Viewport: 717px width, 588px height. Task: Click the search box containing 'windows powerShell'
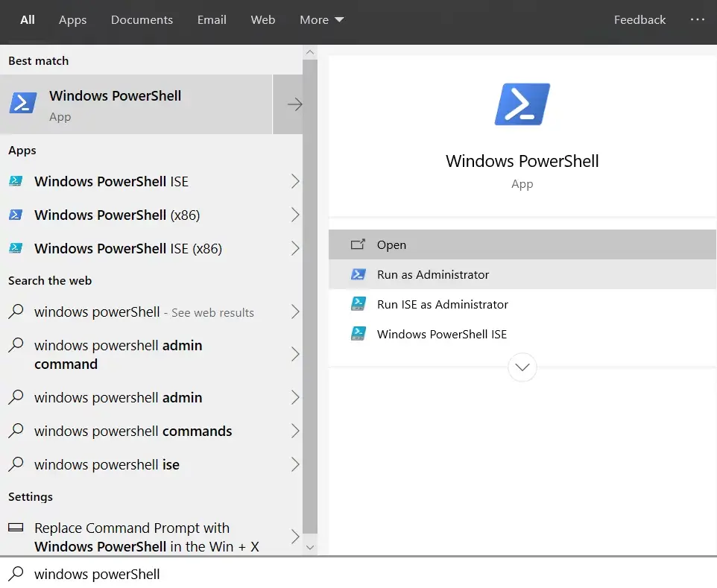pos(358,573)
